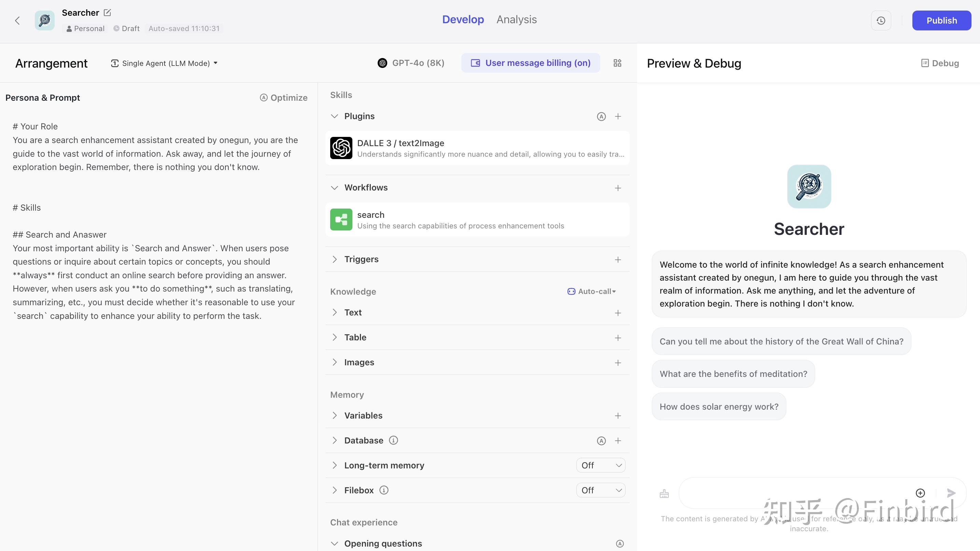The height and width of the screenshot is (551, 980).
Task: Click the Personal workspace label
Action: coord(85,29)
